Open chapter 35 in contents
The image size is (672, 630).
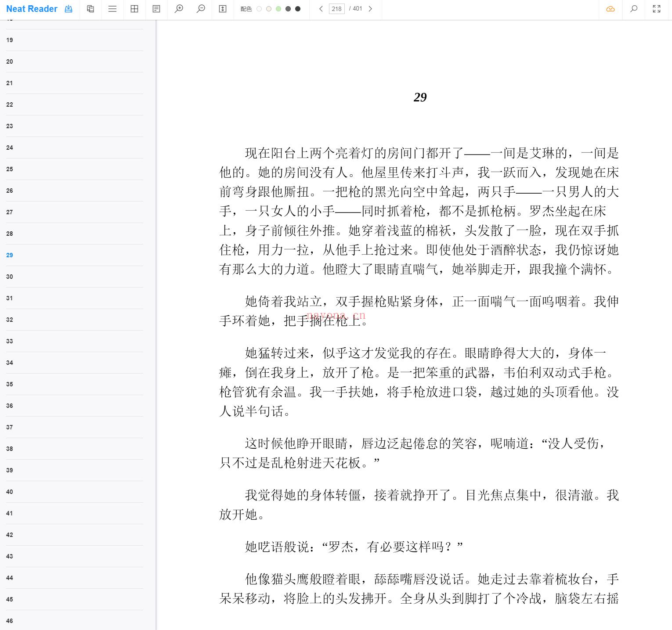75,384
